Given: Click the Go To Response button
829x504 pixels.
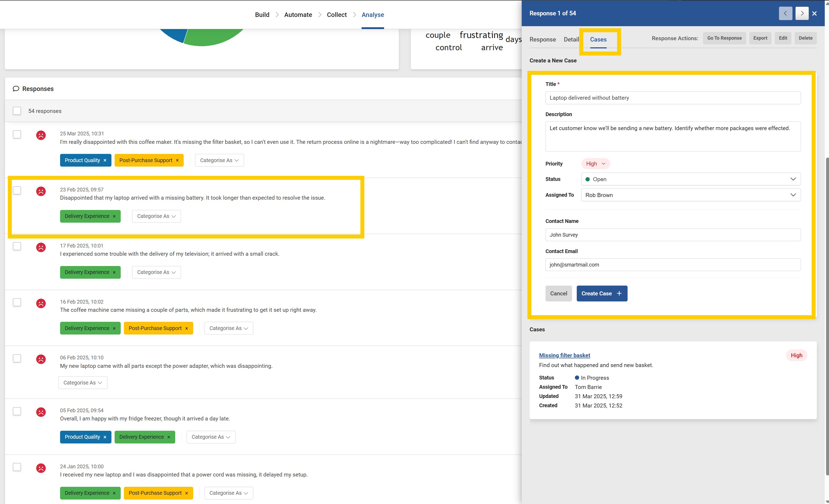Looking at the screenshot, I should pos(724,38).
